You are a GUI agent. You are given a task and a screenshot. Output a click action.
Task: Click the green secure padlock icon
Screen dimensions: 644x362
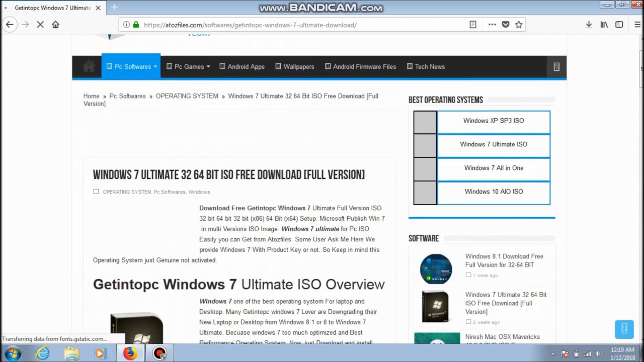[136, 25]
